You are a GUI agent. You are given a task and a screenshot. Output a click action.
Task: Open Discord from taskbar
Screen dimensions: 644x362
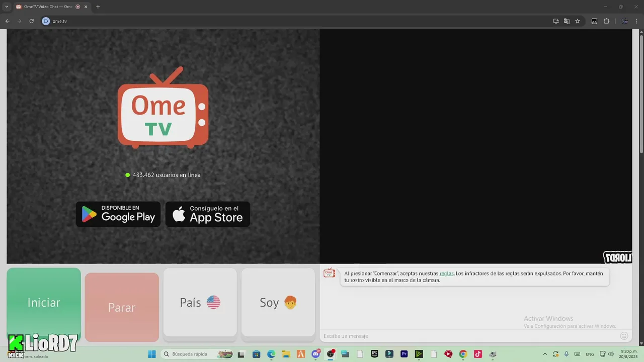(x=316, y=354)
